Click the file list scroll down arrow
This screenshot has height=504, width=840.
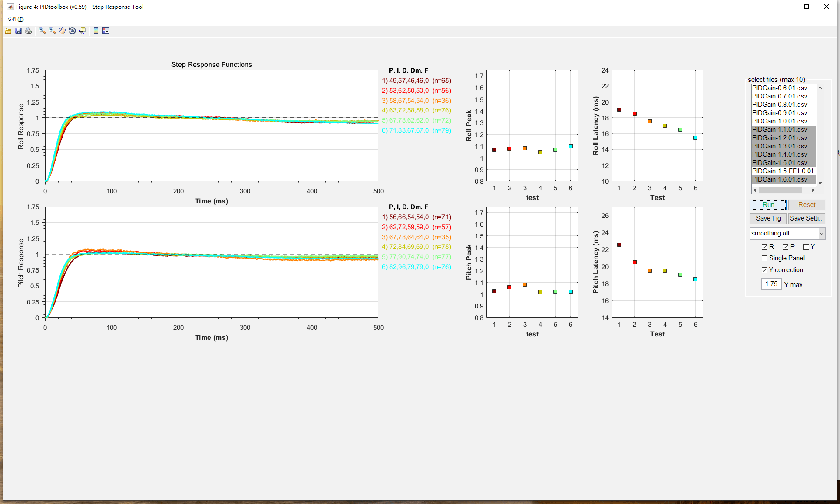(x=820, y=183)
